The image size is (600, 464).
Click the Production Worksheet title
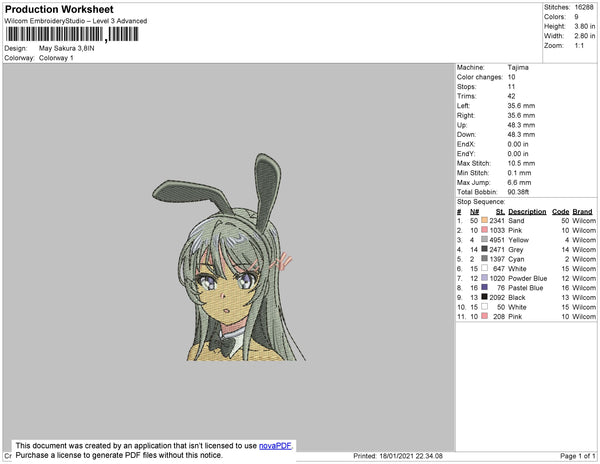click(59, 9)
